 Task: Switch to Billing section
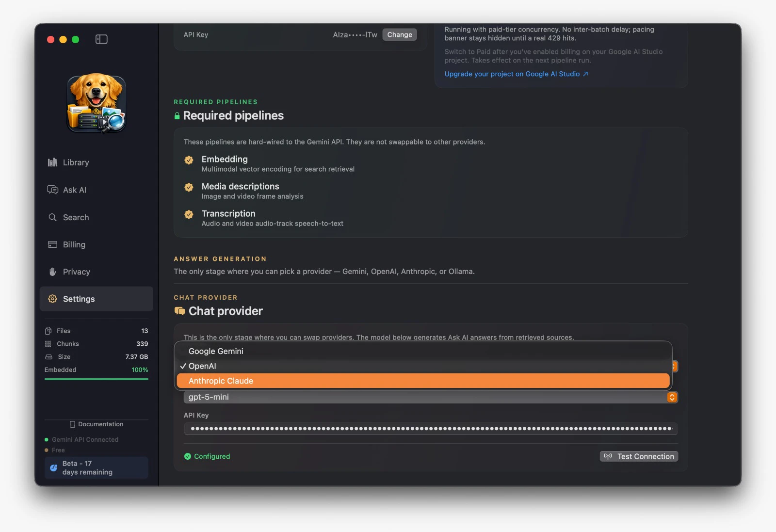pyautogui.click(x=96, y=244)
